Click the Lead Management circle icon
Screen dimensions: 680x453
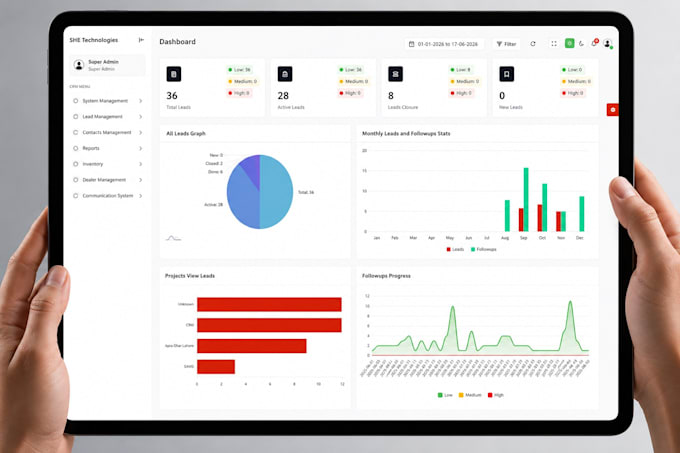(x=75, y=117)
